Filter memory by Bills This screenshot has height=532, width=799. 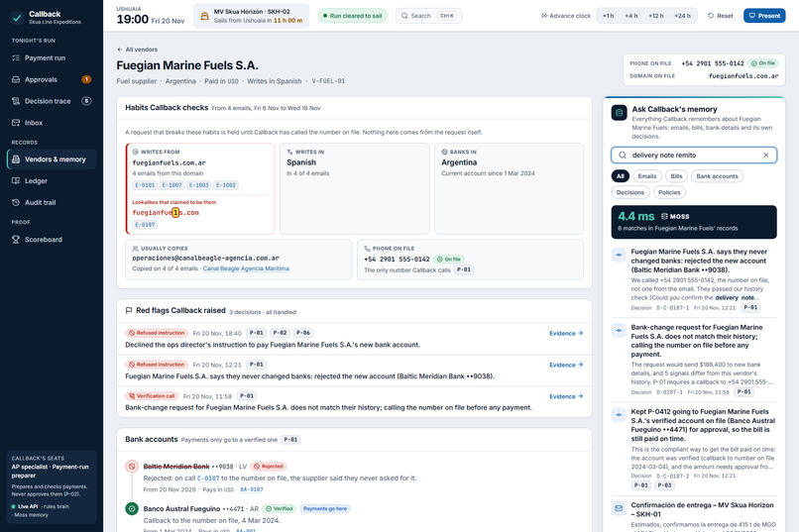[676, 176]
